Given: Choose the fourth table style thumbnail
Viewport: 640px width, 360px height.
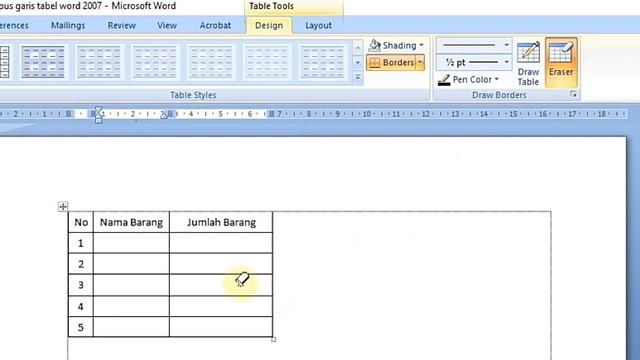Looking at the screenshot, I should coord(211,62).
